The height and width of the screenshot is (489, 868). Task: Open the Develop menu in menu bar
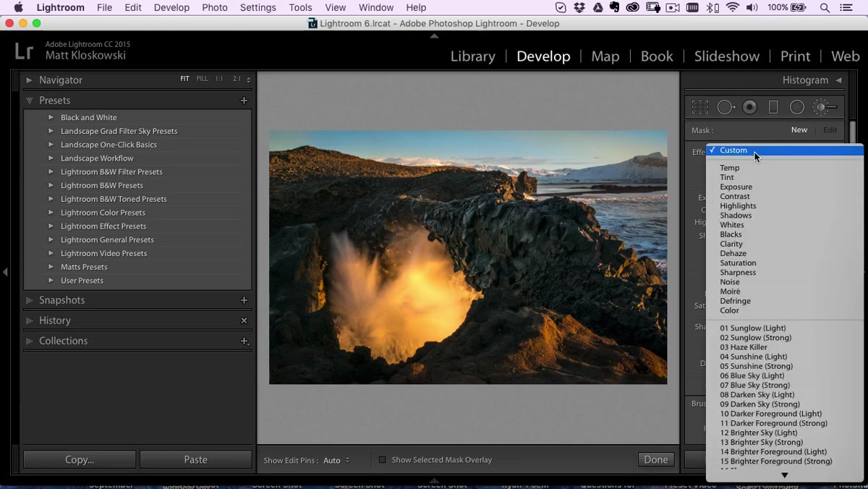coord(171,7)
